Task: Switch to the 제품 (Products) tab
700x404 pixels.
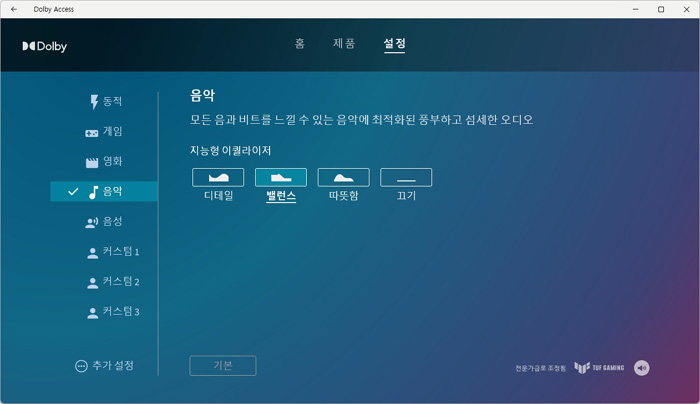Action: tap(344, 43)
